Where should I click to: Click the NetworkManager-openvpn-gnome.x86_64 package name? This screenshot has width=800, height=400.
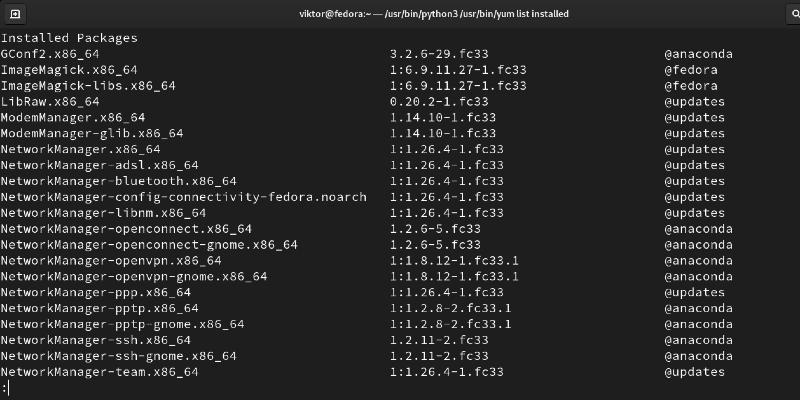pos(134,277)
